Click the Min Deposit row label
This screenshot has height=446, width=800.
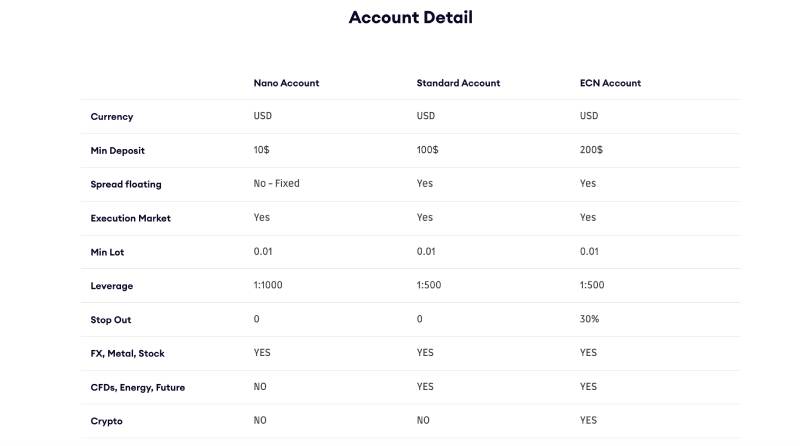click(x=117, y=150)
